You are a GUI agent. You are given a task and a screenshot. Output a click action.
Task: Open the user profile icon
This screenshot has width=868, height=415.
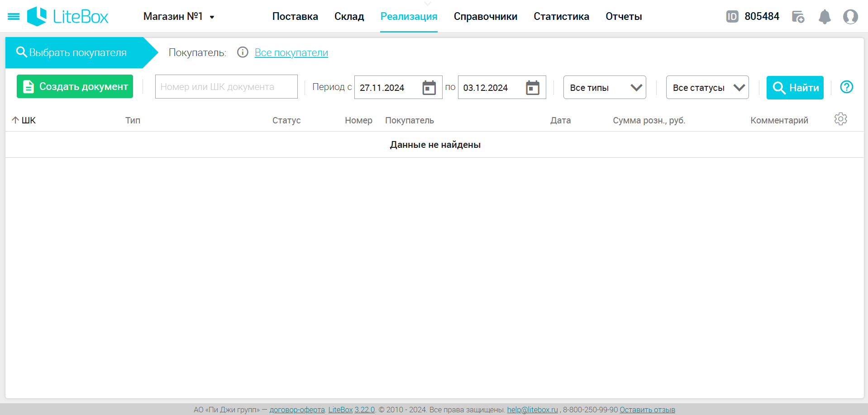tap(850, 17)
